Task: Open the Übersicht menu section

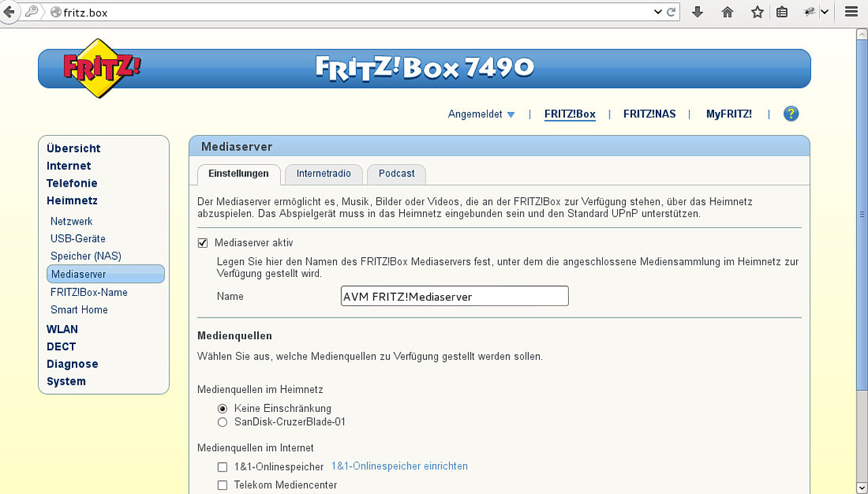Action: 73,149
